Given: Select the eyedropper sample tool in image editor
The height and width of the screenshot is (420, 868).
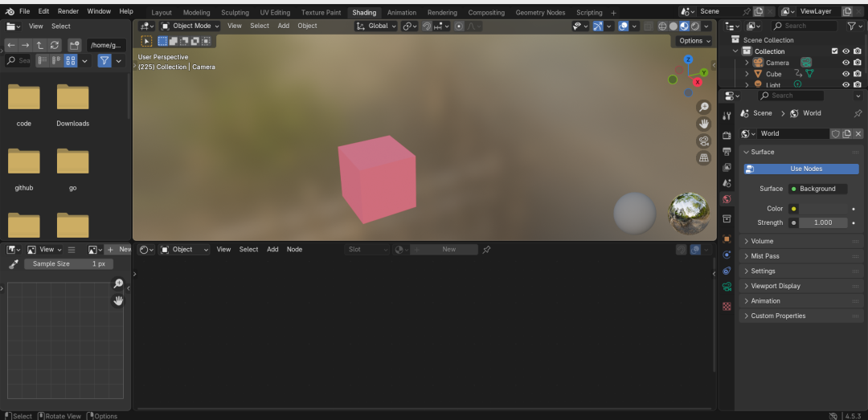Looking at the screenshot, I should pos(14,264).
